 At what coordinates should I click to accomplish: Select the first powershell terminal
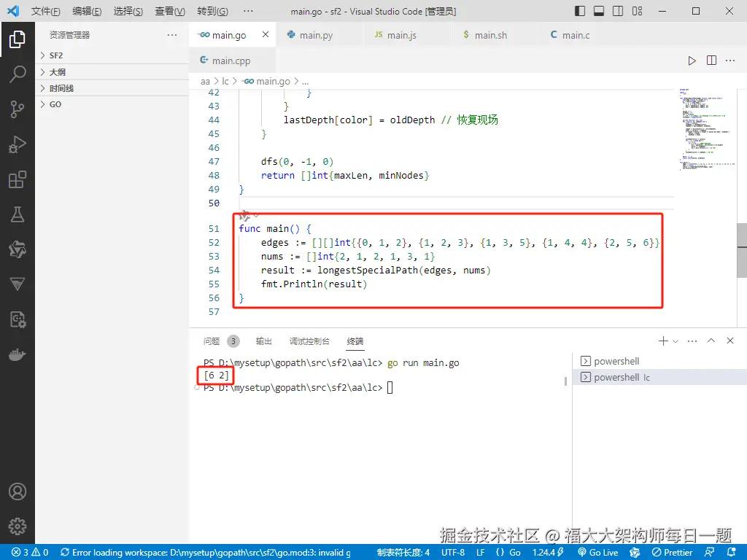coord(659,362)
